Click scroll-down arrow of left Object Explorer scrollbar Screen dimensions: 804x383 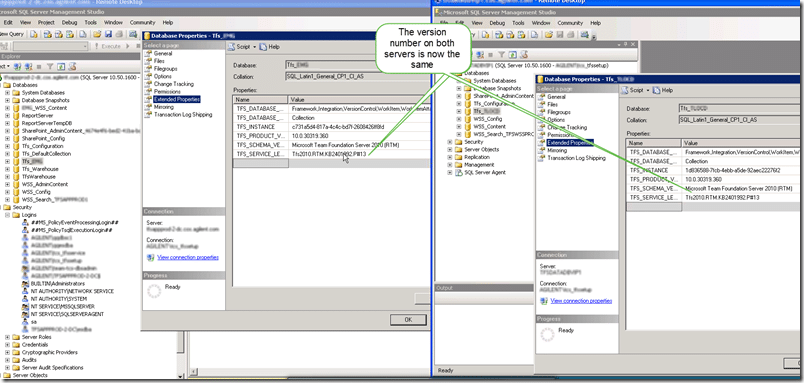point(180,375)
